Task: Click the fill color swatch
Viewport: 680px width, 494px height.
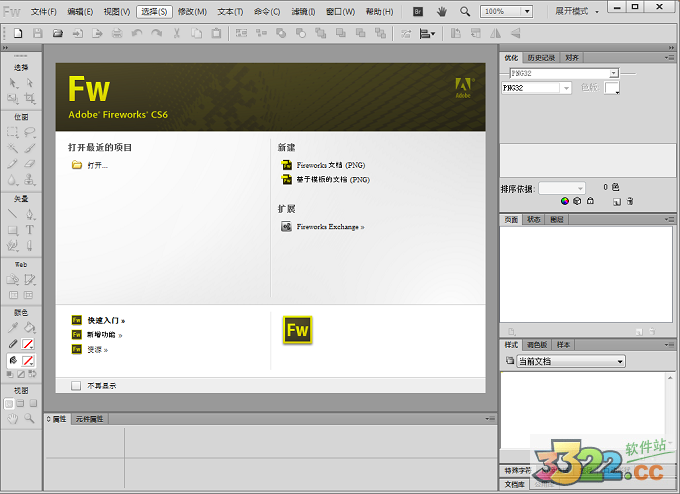Action: coord(28,360)
